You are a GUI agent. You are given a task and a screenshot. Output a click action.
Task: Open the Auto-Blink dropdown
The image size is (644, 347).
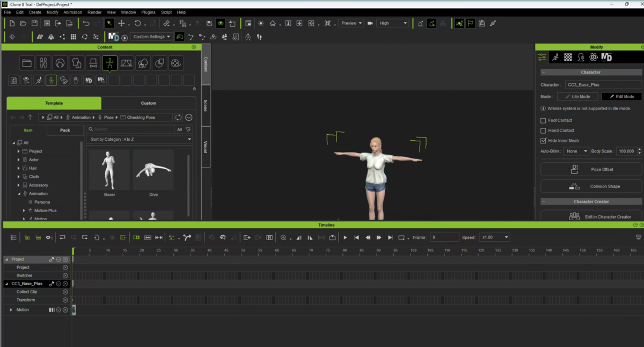click(x=576, y=151)
